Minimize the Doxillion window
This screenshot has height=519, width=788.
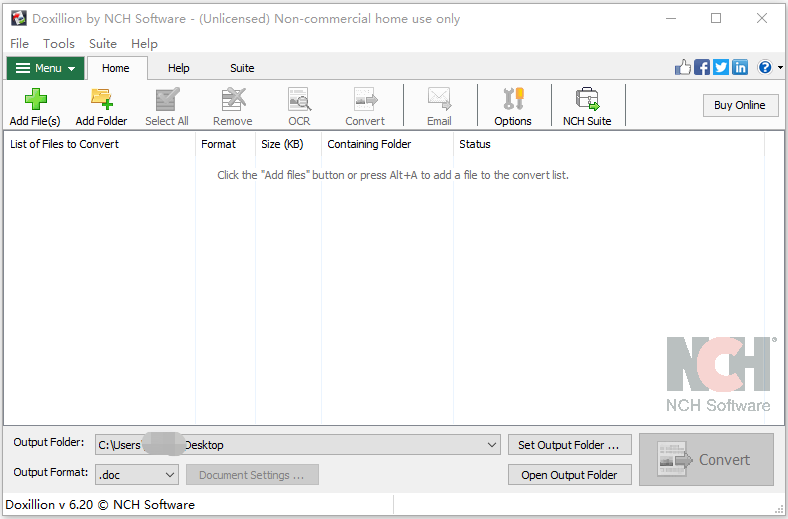[x=671, y=19]
